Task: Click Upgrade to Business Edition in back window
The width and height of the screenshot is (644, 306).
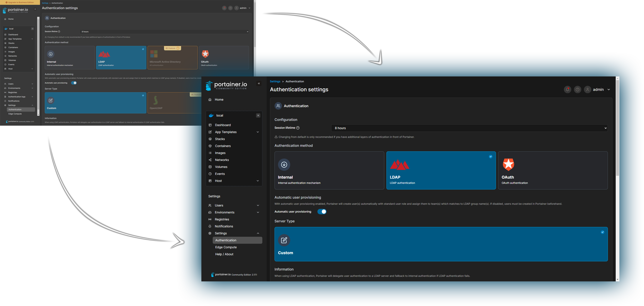Action: tap(20, 2)
